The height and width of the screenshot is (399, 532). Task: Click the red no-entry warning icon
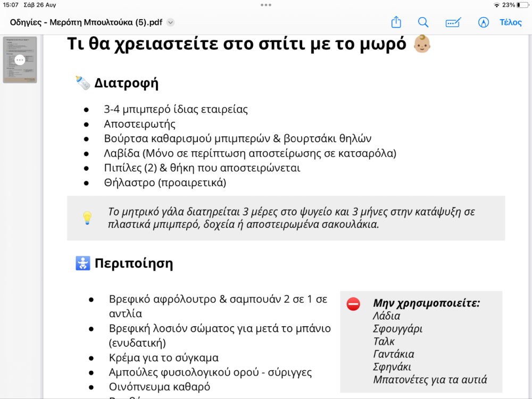tap(353, 304)
